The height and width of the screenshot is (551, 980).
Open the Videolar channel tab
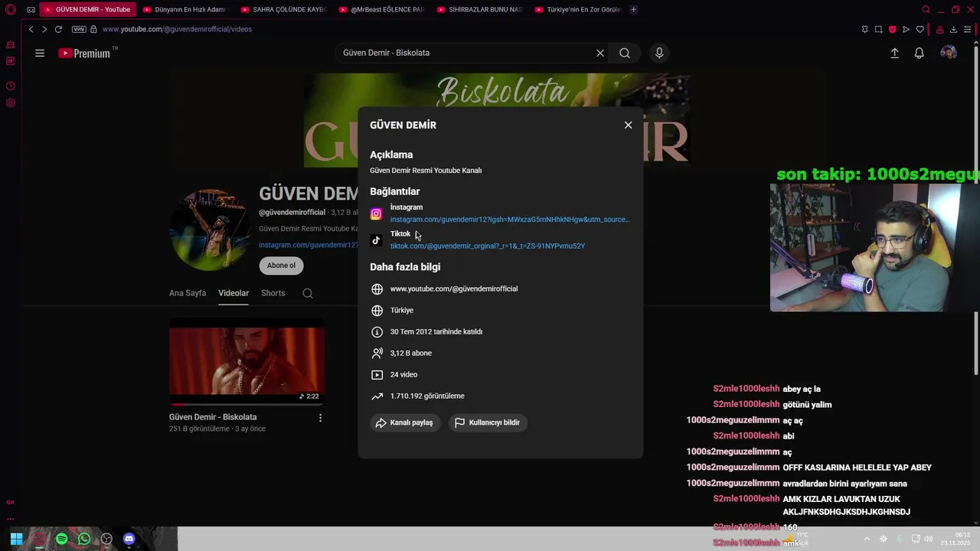pyautogui.click(x=234, y=293)
